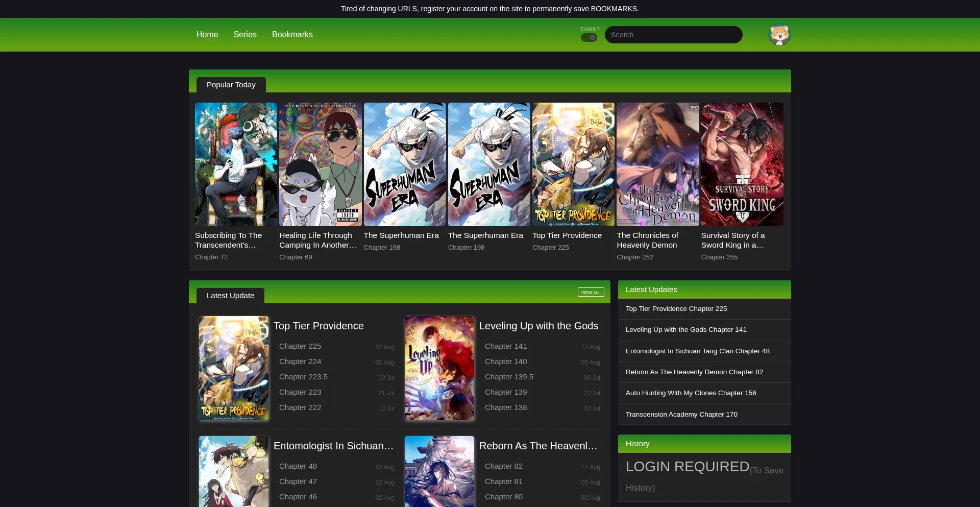Open Chapter 141 of Leveling Up list
Screen dimensions: 980x507
[506, 346]
